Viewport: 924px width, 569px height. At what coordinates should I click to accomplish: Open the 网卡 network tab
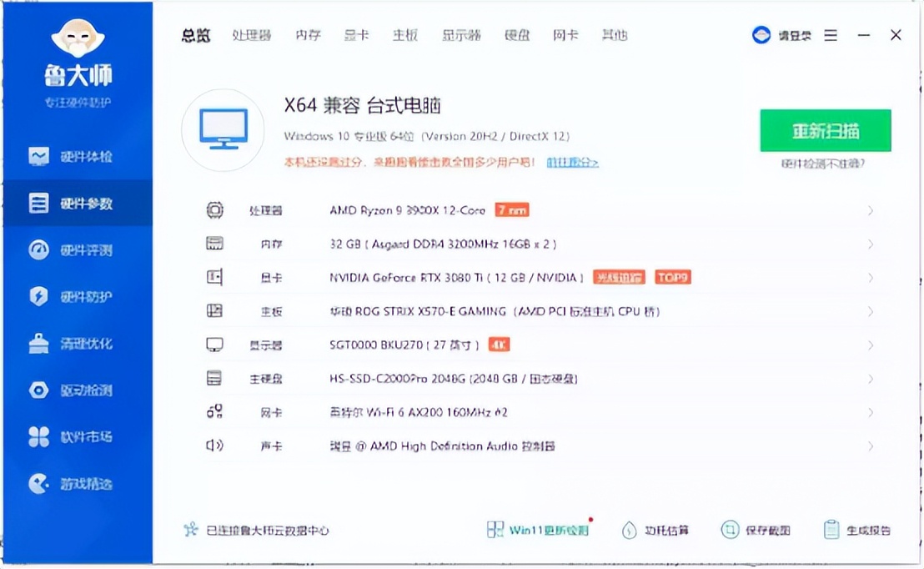(565, 35)
